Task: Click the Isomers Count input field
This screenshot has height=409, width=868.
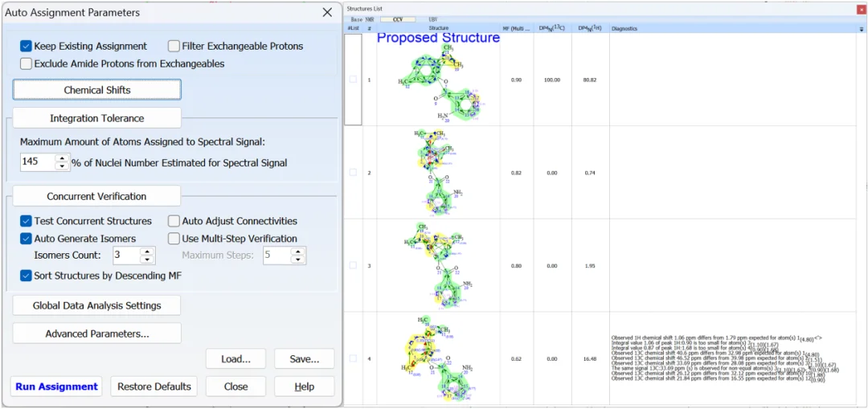Action: click(x=127, y=256)
